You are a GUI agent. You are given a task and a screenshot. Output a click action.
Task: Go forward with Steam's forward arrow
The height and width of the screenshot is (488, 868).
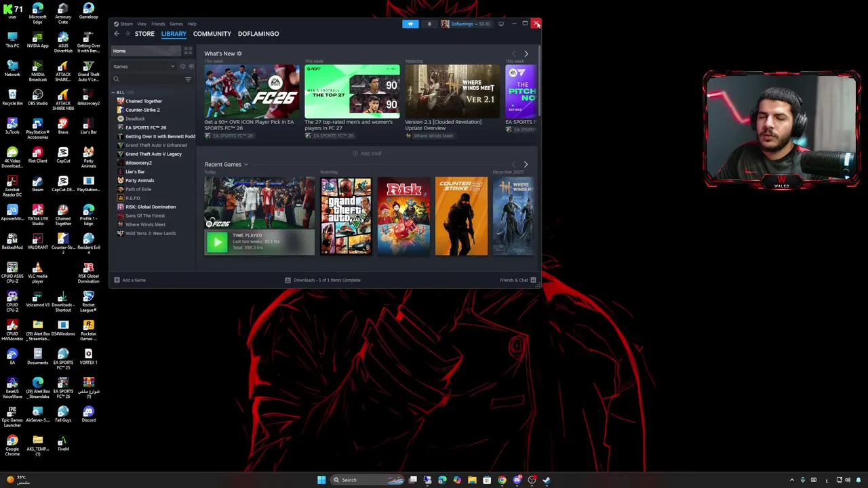tap(127, 33)
